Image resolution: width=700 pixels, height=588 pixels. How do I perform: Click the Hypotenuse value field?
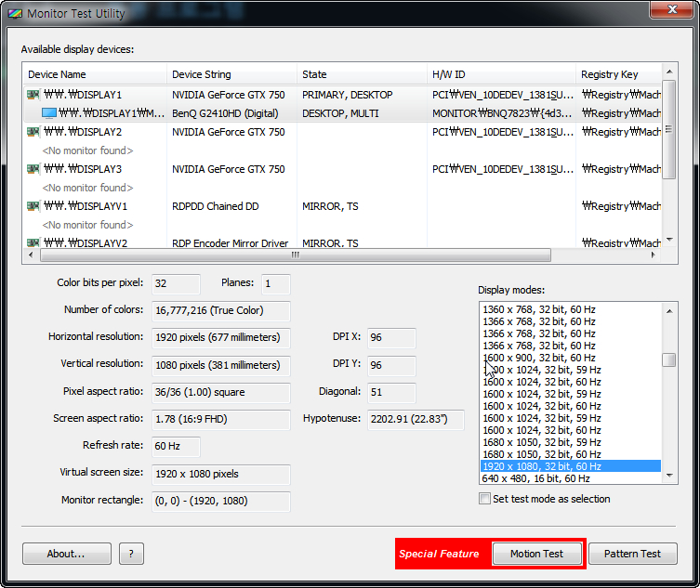click(416, 419)
